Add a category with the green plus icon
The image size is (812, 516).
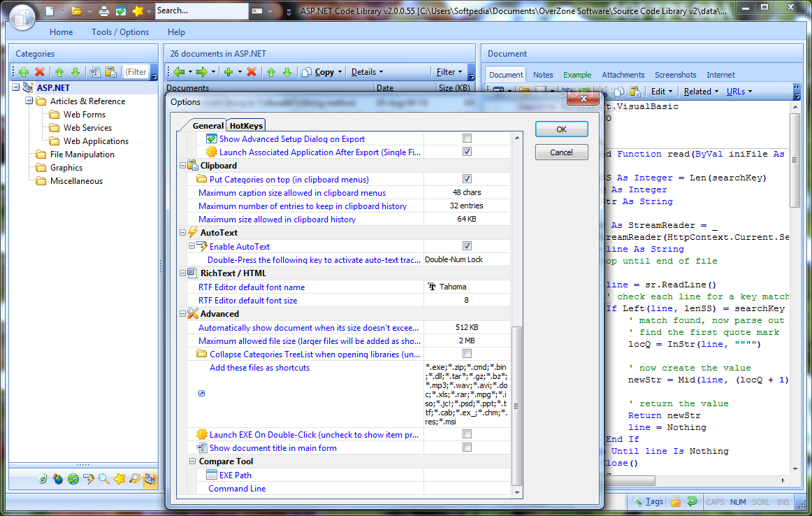(x=24, y=72)
